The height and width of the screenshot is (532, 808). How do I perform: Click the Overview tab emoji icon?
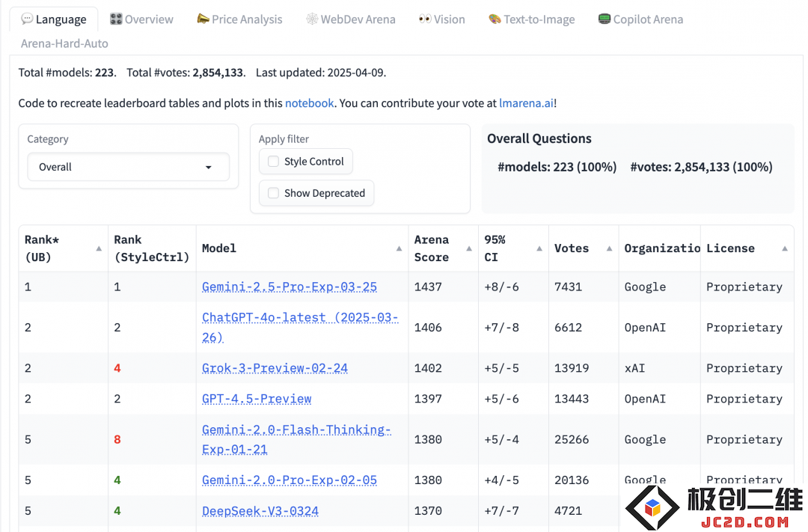coord(116,19)
